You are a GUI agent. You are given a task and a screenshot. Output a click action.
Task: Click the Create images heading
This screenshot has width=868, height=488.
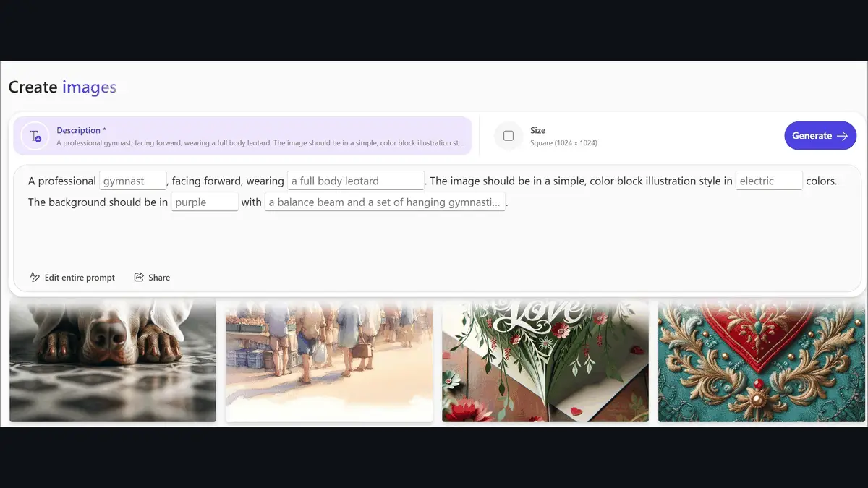[x=62, y=87]
